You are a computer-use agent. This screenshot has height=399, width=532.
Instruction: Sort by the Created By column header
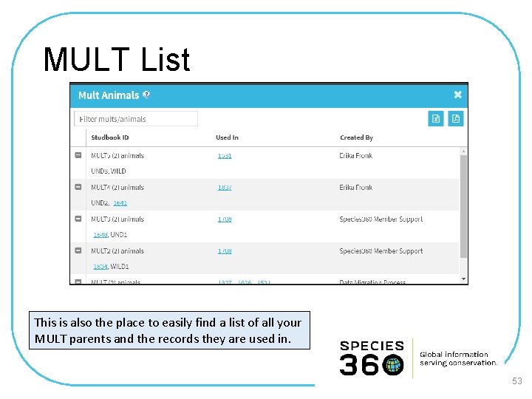[356, 137]
